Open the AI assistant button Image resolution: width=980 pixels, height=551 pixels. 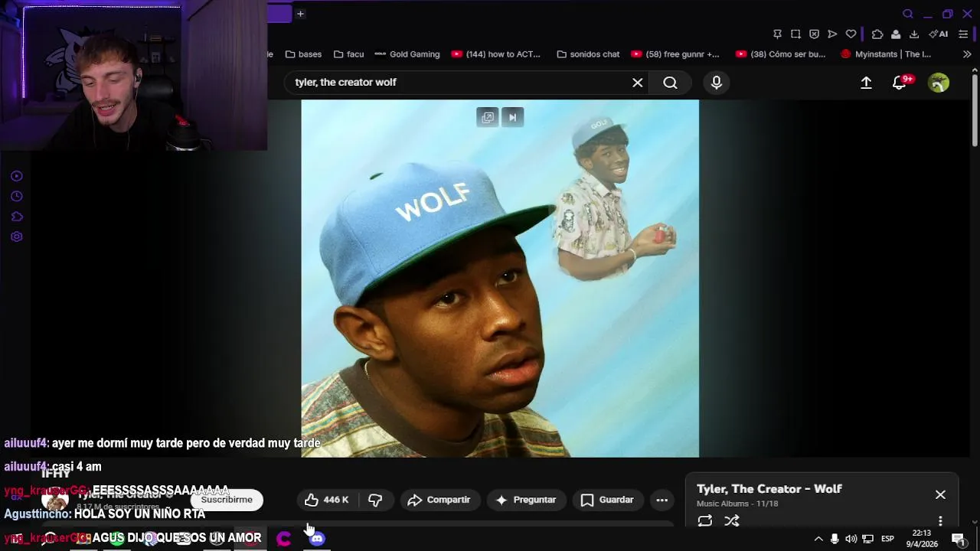point(939,34)
